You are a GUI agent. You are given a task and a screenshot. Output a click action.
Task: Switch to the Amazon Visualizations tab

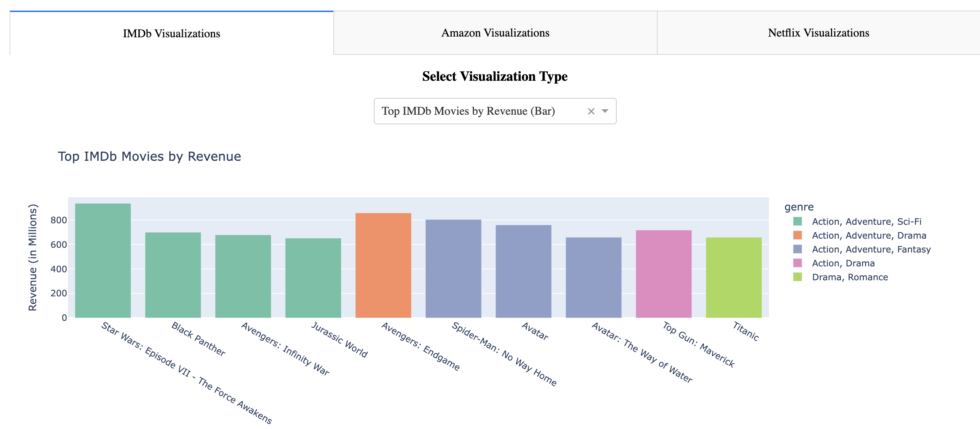495,33
